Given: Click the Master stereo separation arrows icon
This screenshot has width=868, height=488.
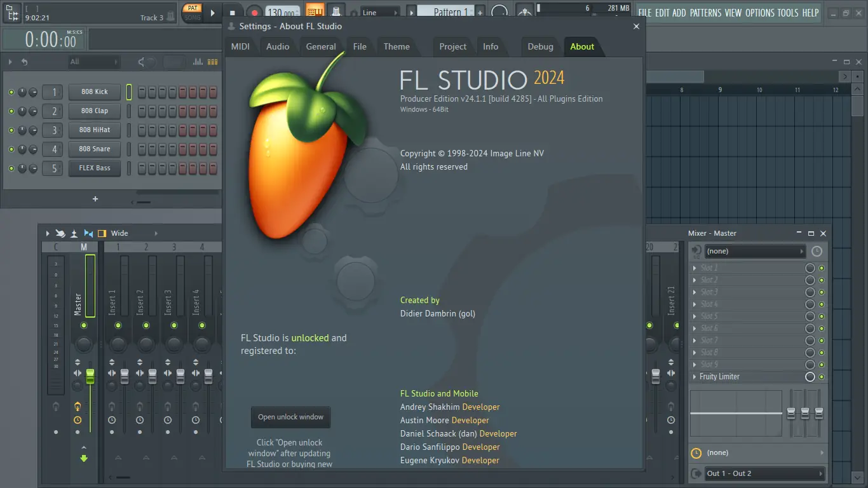Looking at the screenshot, I should (78, 373).
